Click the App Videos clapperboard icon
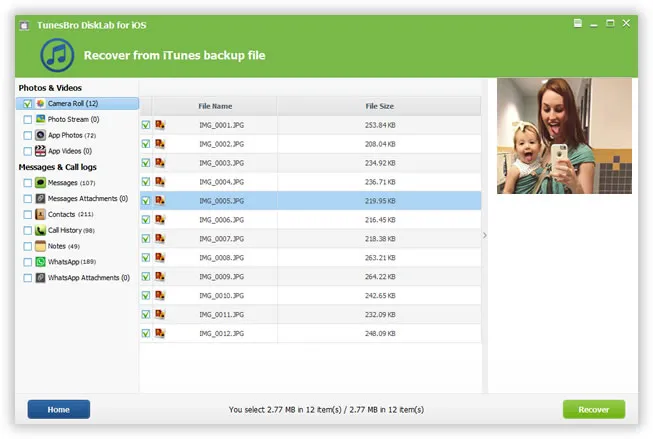 tap(40, 150)
